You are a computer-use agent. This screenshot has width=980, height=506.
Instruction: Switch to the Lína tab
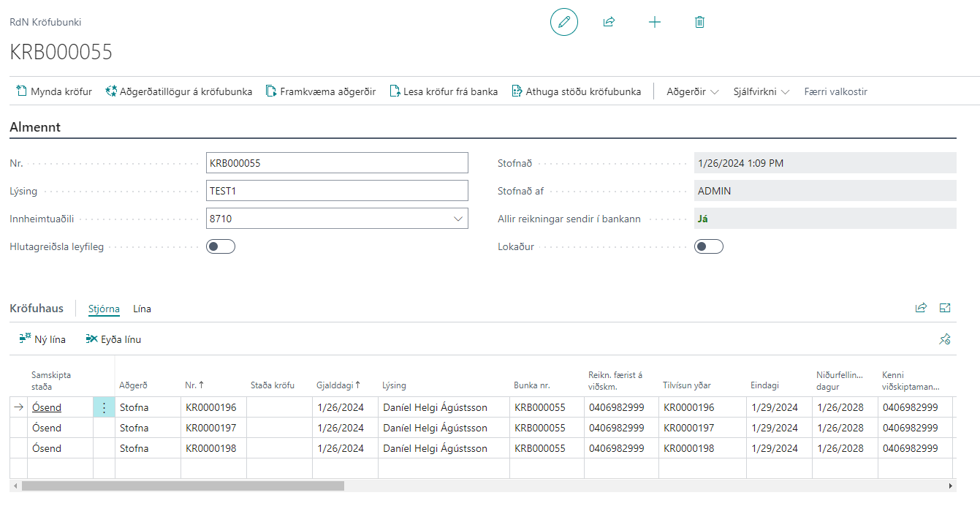142,309
